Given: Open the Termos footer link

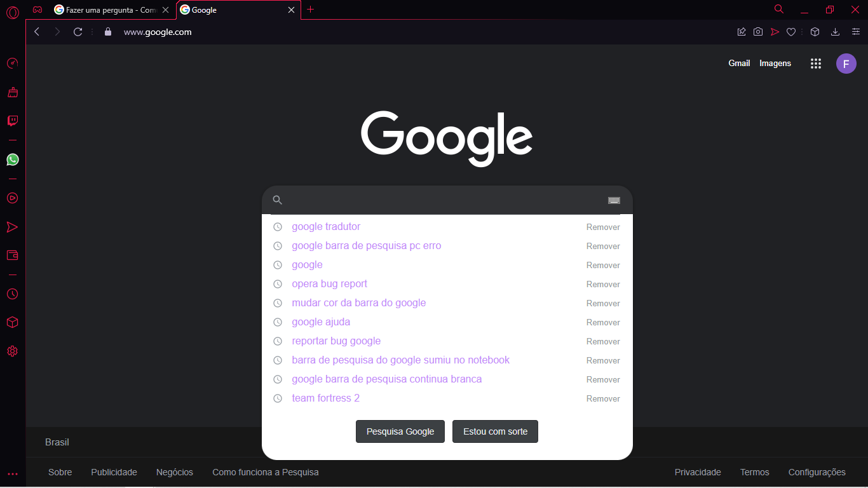Looking at the screenshot, I should (755, 472).
